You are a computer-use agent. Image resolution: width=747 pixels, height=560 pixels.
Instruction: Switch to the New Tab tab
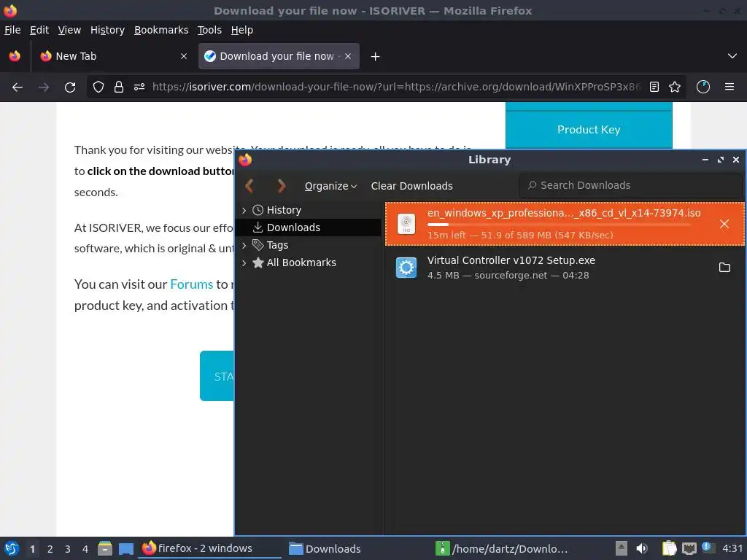click(114, 56)
